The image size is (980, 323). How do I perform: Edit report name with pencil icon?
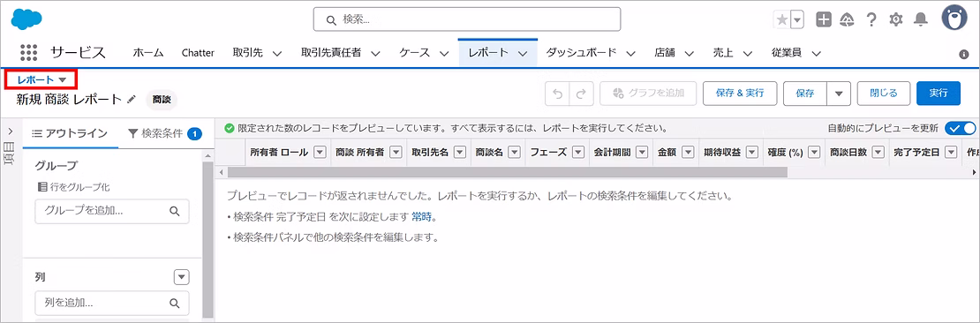click(x=131, y=99)
